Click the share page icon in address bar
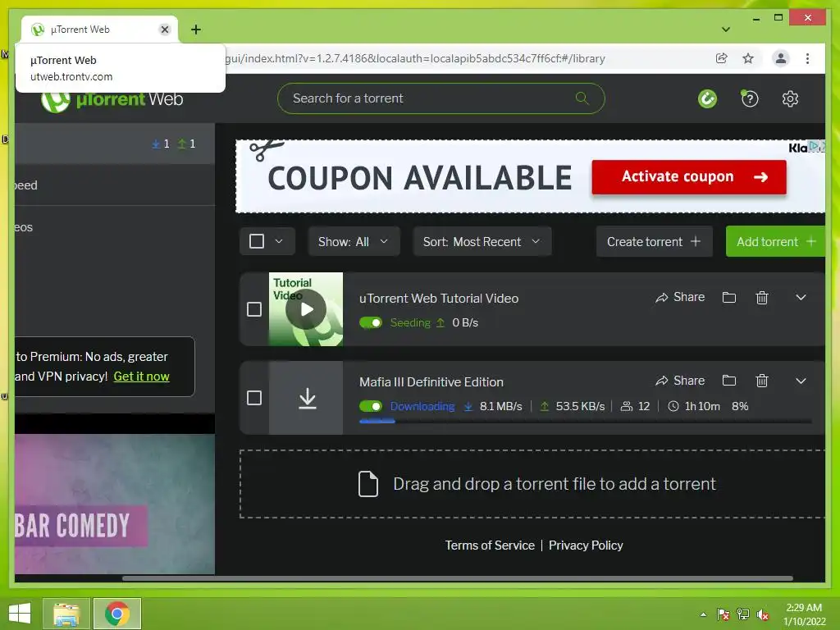Viewport: 840px width, 630px height. (721, 58)
